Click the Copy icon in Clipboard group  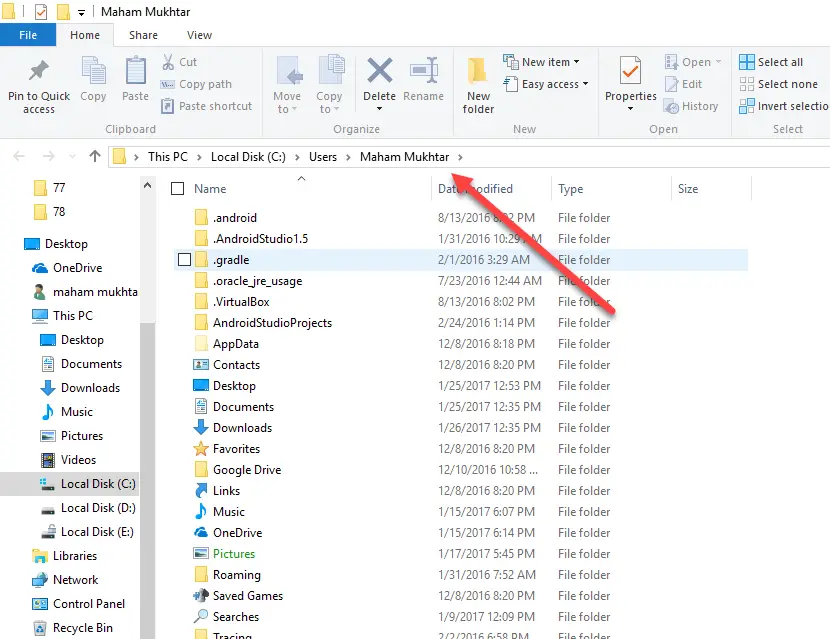93,71
